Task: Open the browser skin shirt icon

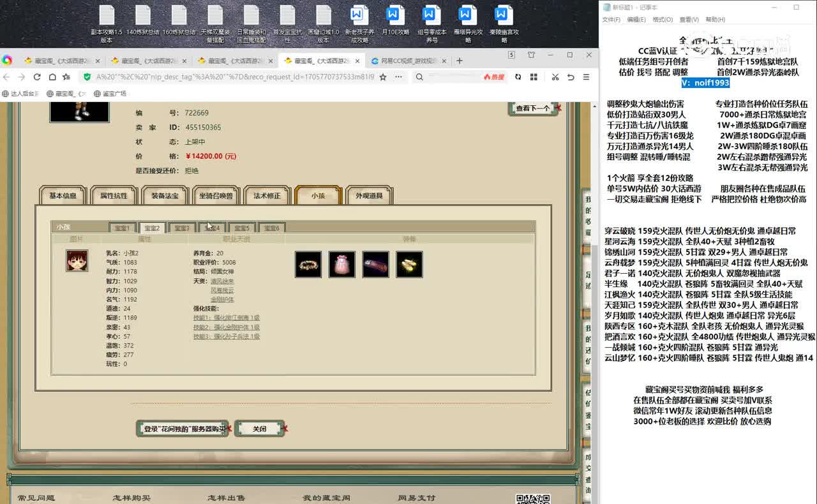Action: [531, 56]
